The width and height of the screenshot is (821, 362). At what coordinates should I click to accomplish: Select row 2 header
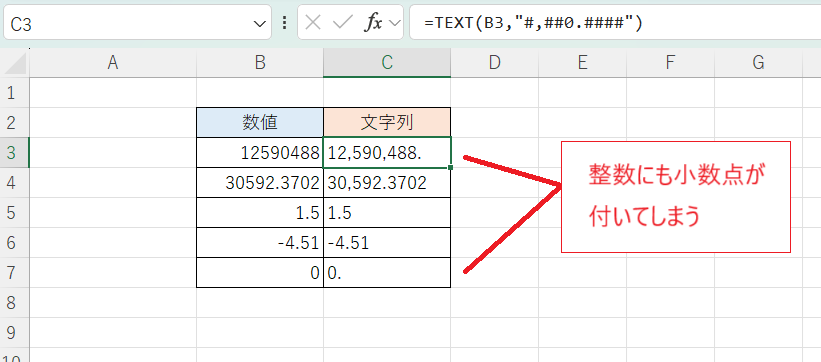click(x=14, y=123)
